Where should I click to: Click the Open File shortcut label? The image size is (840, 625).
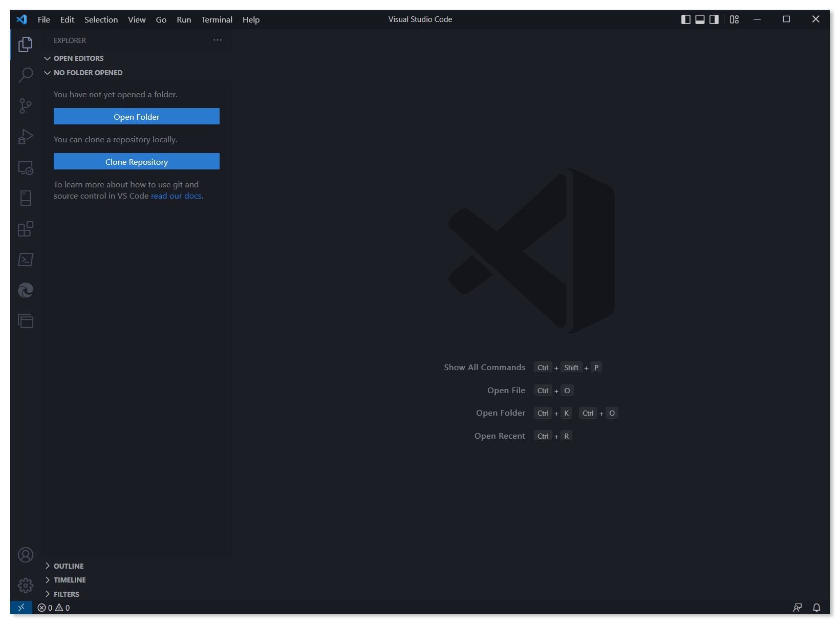[x=506, y=391]
